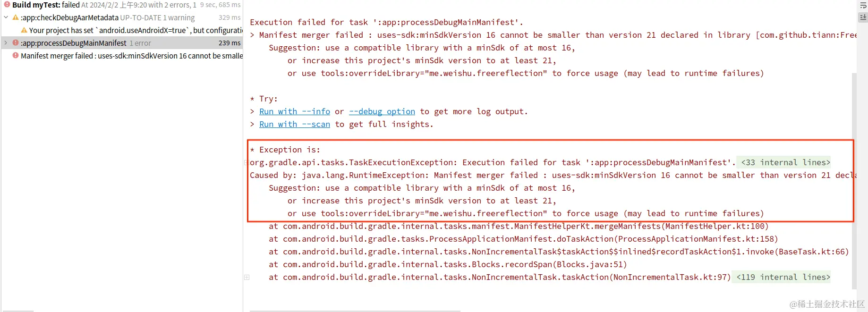Click the fold marker beside the NonIncrementalTask line
Screen dimensions: 868x312
pyautogui.click(x=246, y=277)
